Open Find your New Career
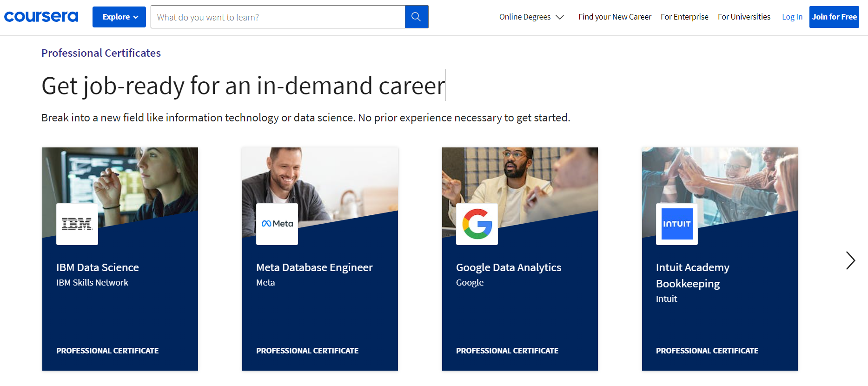The width and height of the screenshot is (868, 386). coord(615,17)
